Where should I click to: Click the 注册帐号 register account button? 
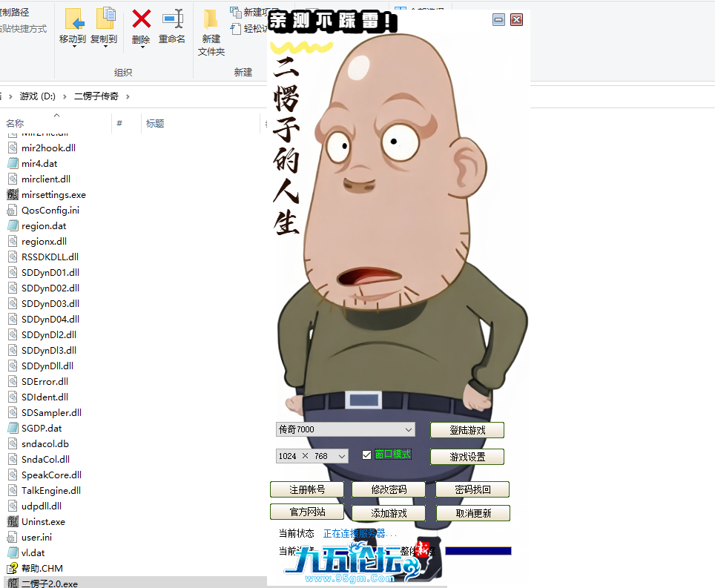pos(306,489)
